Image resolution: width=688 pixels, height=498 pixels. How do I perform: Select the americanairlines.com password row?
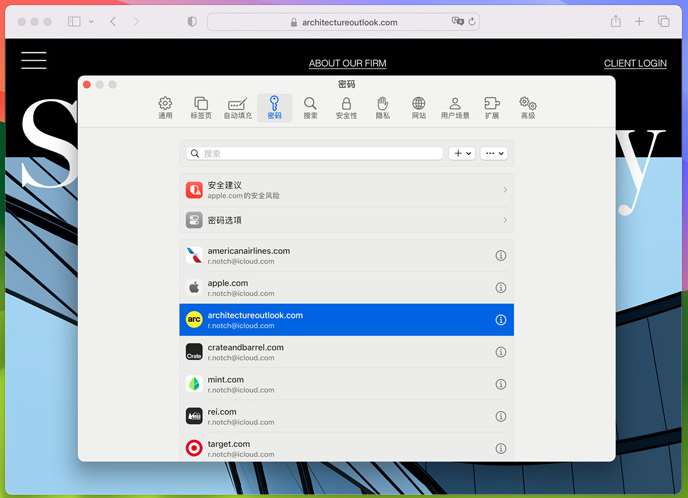point(346,255)
